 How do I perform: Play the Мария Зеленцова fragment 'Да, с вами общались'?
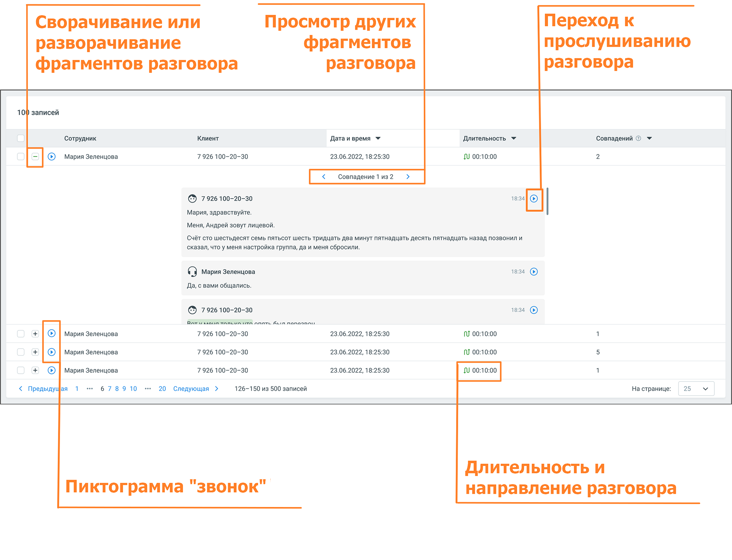point(534,272)
